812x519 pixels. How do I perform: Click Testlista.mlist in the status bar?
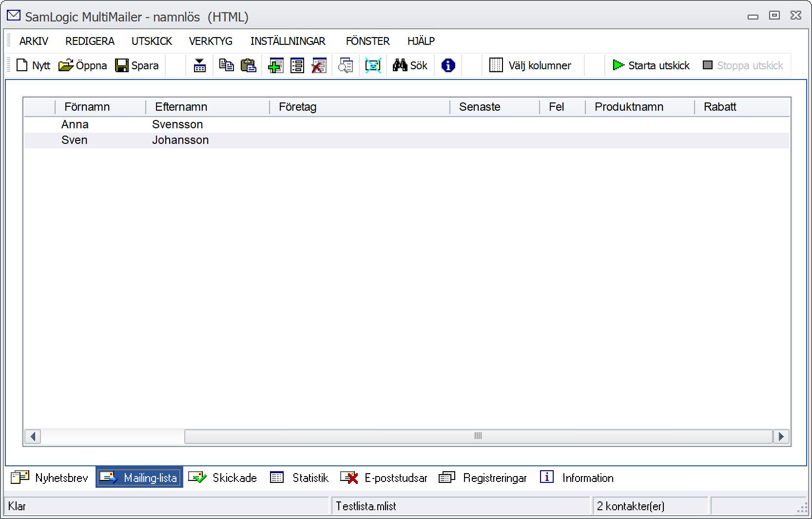click(x=366, y=506)
